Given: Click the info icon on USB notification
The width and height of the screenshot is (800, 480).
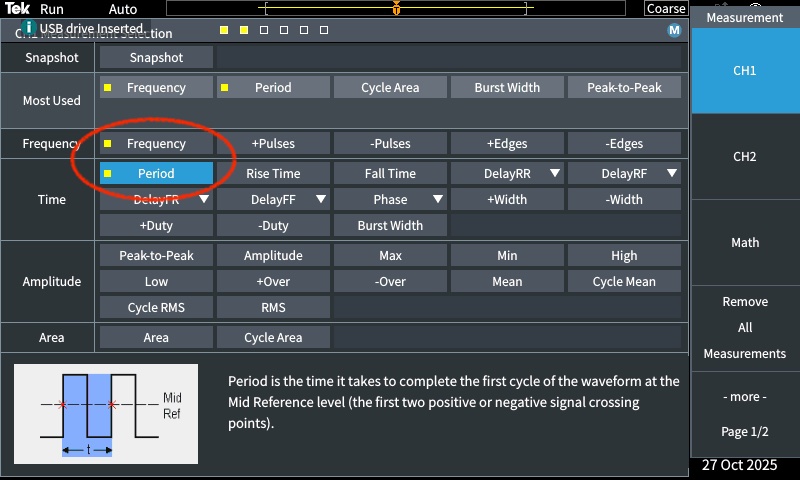Looking at the screenshot, I should pos(29,28).
